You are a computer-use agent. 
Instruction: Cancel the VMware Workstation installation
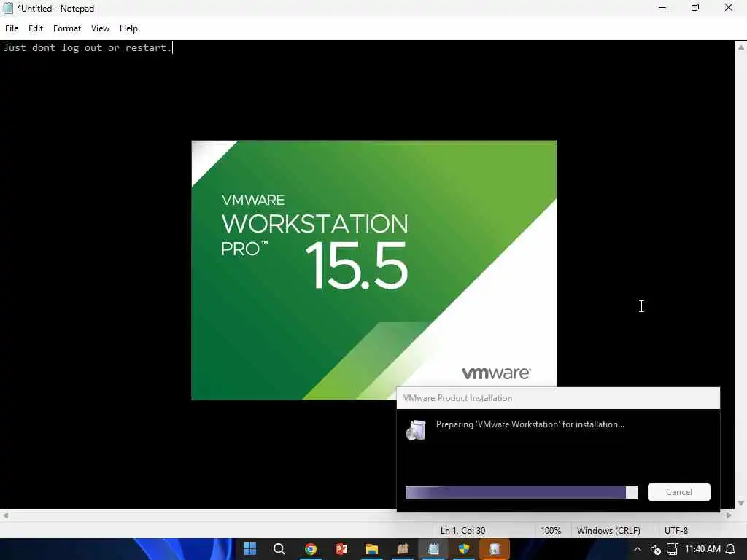point(679,492)
